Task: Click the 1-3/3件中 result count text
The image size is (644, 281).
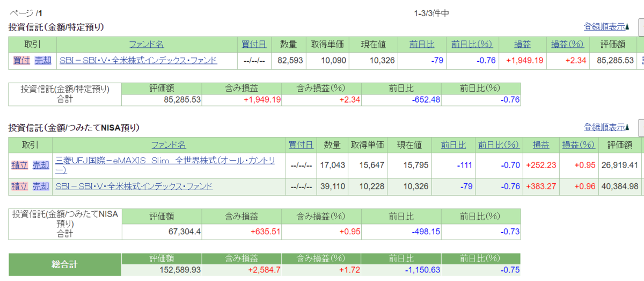Action: pos(431,13)
